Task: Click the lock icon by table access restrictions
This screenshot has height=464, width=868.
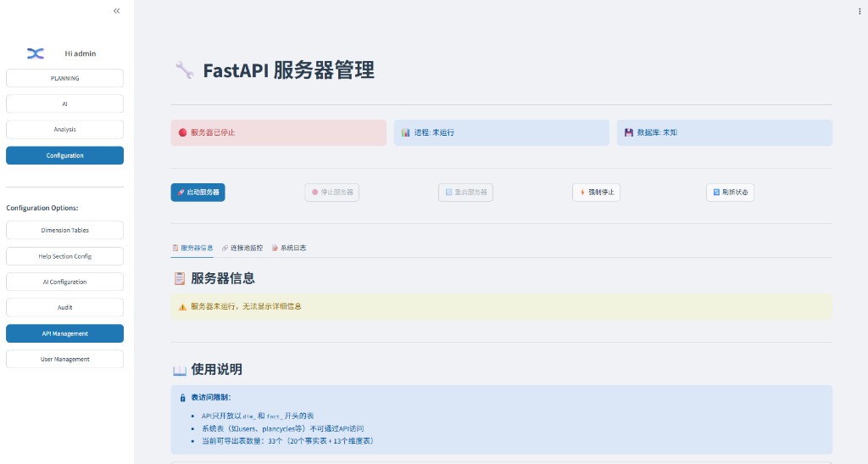Action: click(183, 398)
